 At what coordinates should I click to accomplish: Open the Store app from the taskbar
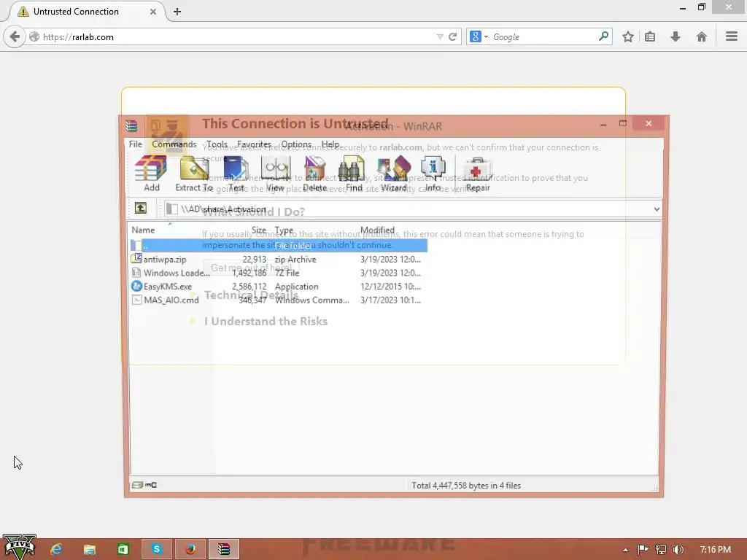123,549
